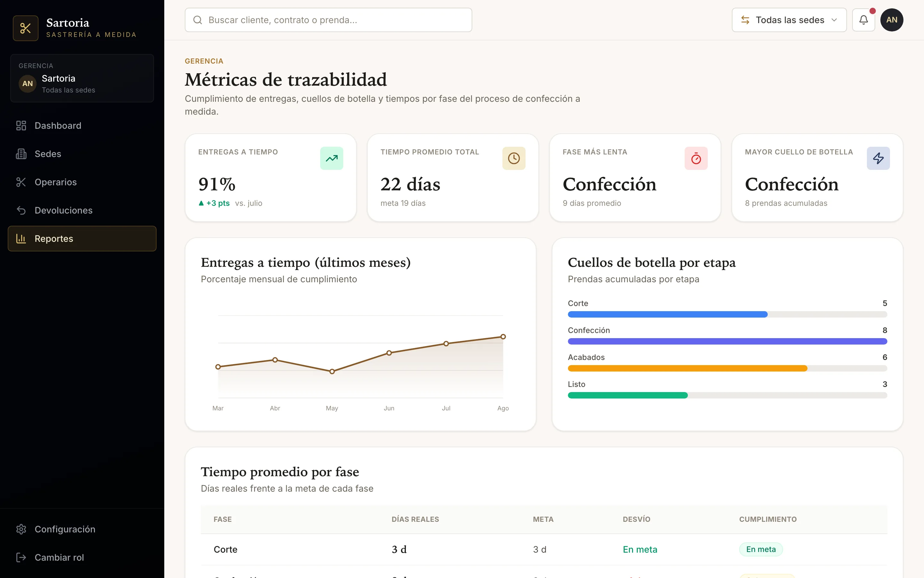The image size is (924, 578).
Task: Click the Jun data point on chart
Action: point(389,353)
